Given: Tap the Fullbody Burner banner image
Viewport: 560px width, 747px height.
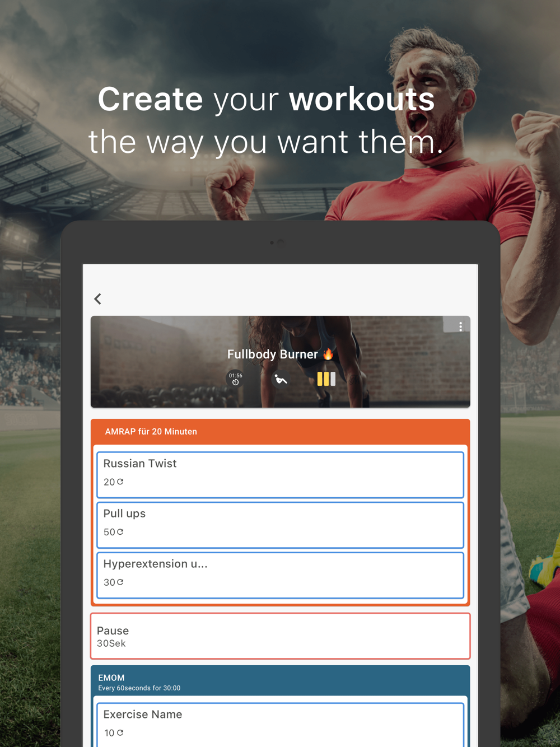Looking at the screenshot, I should pyautogui.click(x=280, y=362).
